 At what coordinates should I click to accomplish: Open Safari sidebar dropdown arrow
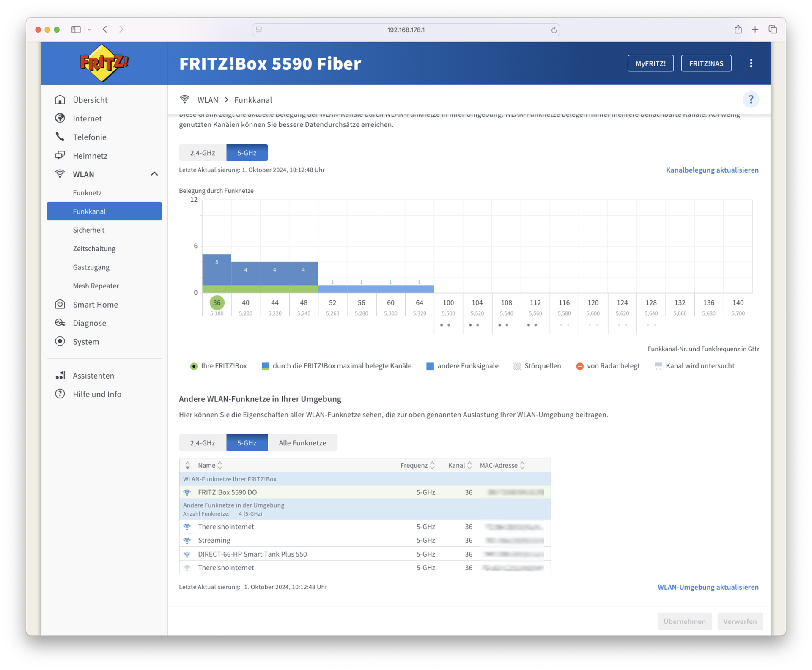(90, 30)
